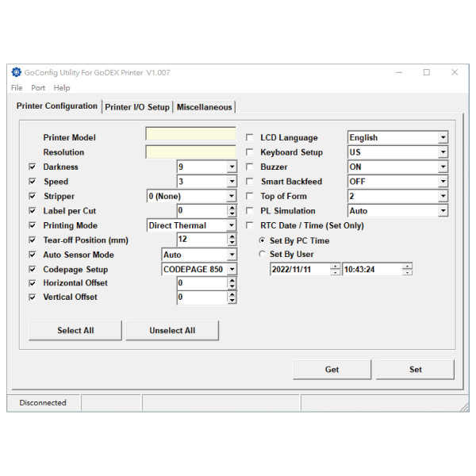Enable the LCD Language checkbox
Image resolution: width=476 pixels, height=476 pixels.
(249, 137)
